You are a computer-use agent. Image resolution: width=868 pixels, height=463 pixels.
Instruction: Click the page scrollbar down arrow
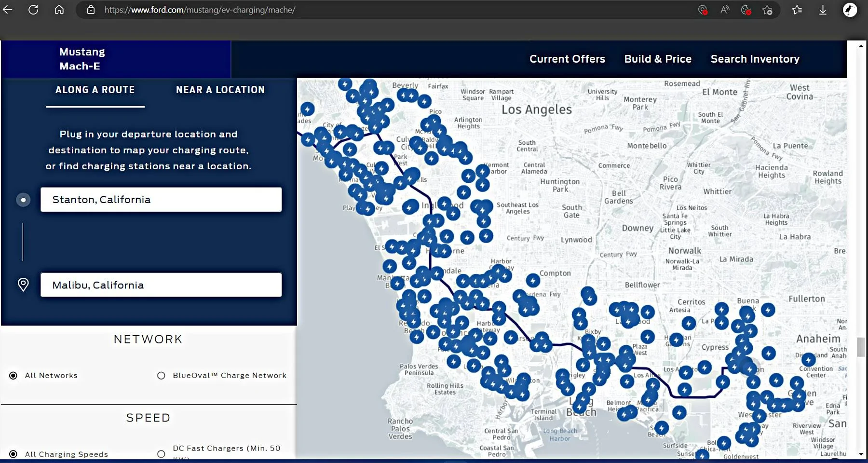(x=861, y=454)
